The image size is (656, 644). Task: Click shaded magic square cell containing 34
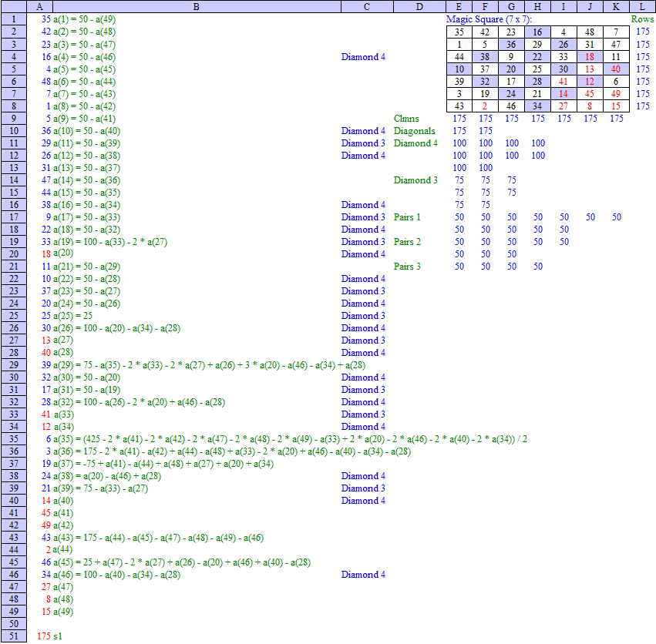tap(537, 106)
